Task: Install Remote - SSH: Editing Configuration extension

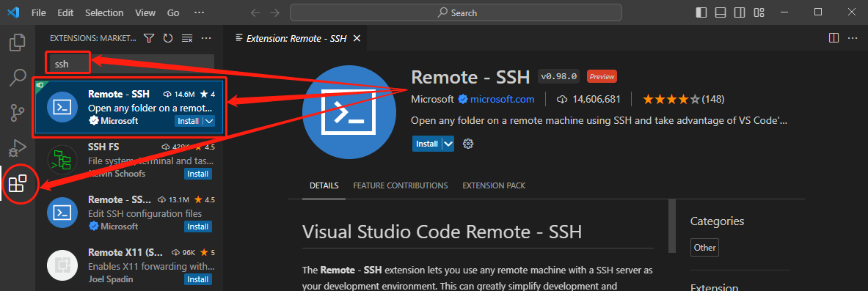Action: [x=197, y=226]
